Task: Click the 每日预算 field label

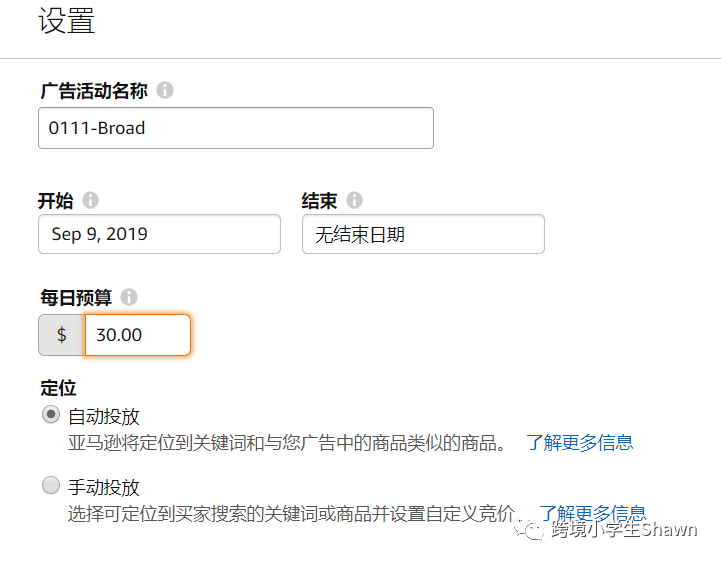Action: click(x=75, y=297)
